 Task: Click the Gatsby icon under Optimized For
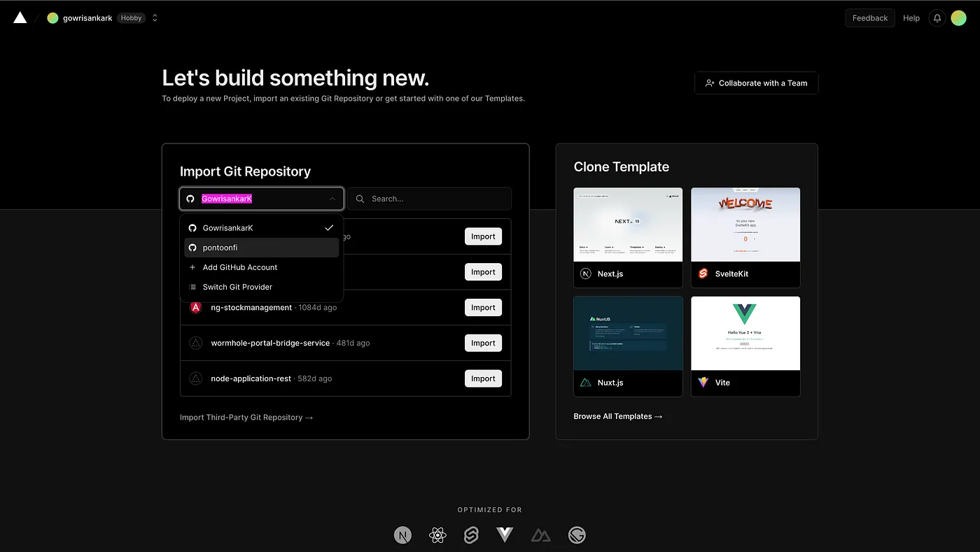577,535
